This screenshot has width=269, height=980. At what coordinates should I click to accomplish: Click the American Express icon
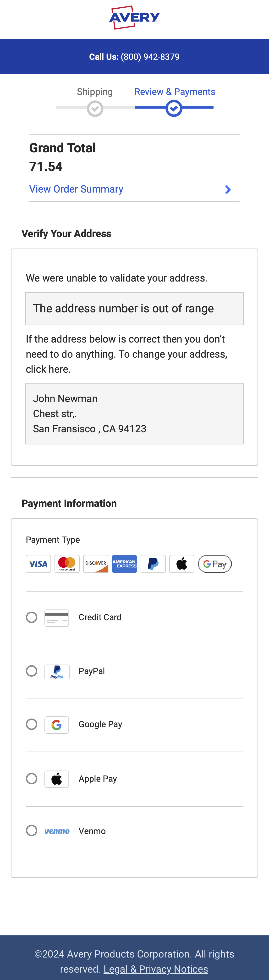[124, 564]
